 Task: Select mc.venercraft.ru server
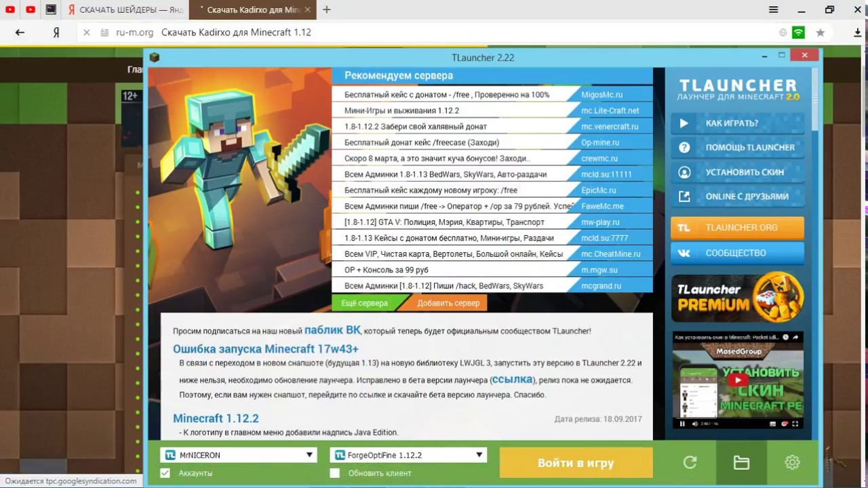click(x=492, y=127)
